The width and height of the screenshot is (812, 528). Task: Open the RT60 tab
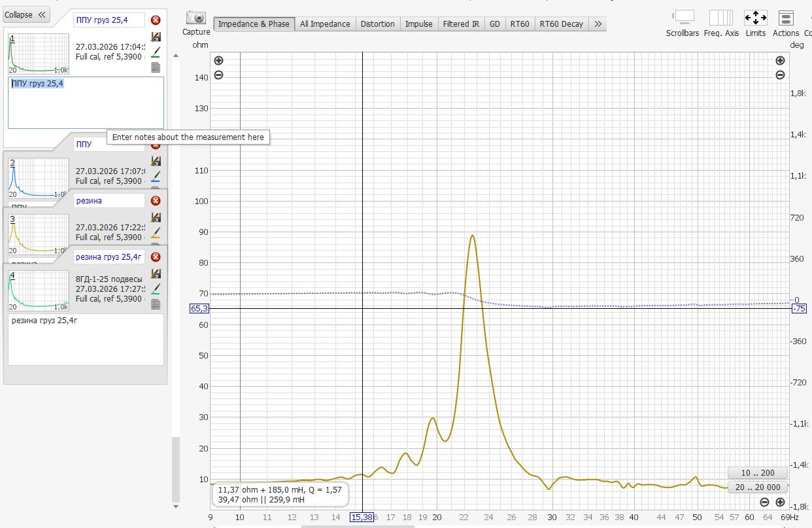(x=520, y=24)
